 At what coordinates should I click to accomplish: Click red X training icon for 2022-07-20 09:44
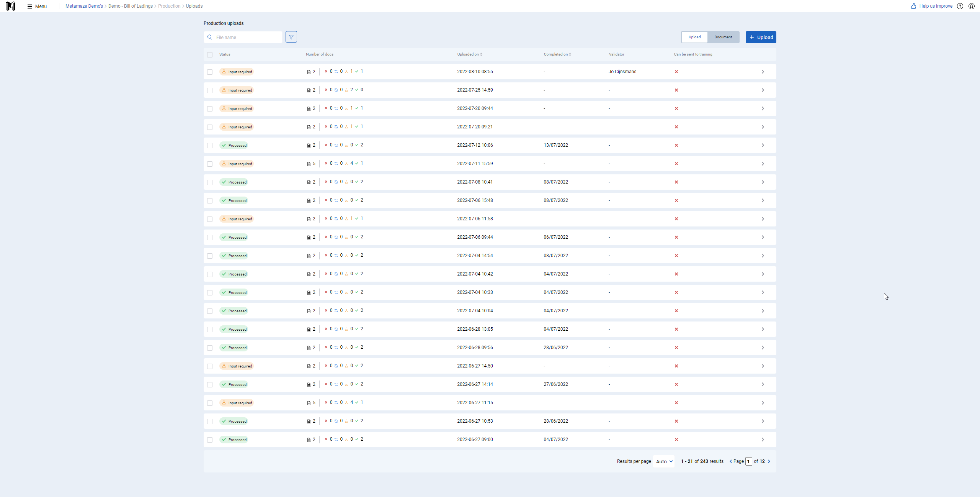click(676, 108)
